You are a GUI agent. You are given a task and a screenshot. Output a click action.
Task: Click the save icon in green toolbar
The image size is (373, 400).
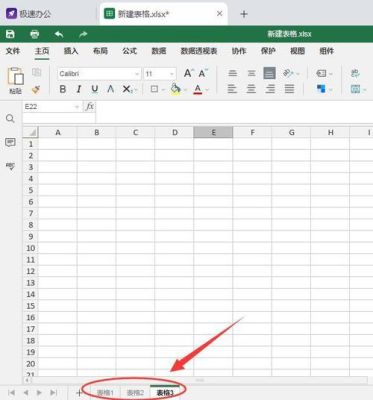pyautogui.click(x=10, y=34)
